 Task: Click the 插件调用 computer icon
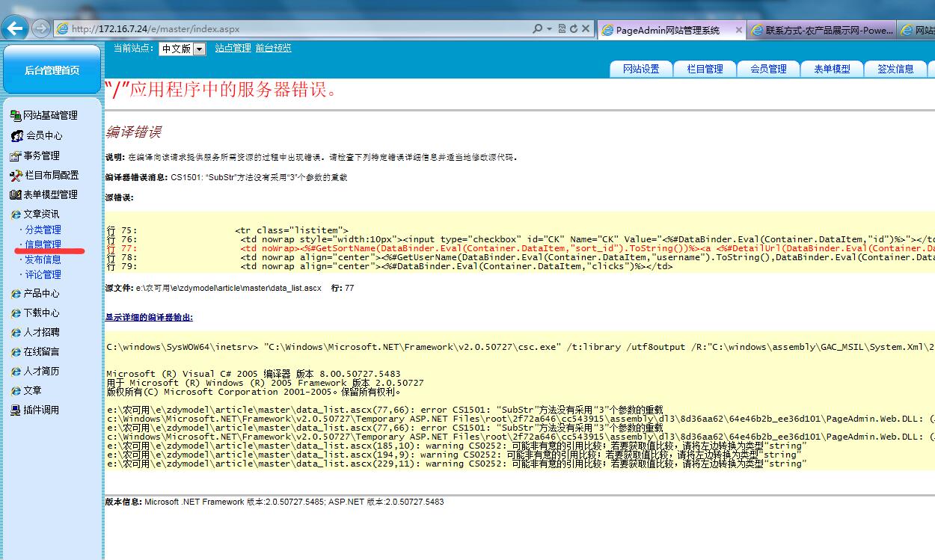point(16,410)
